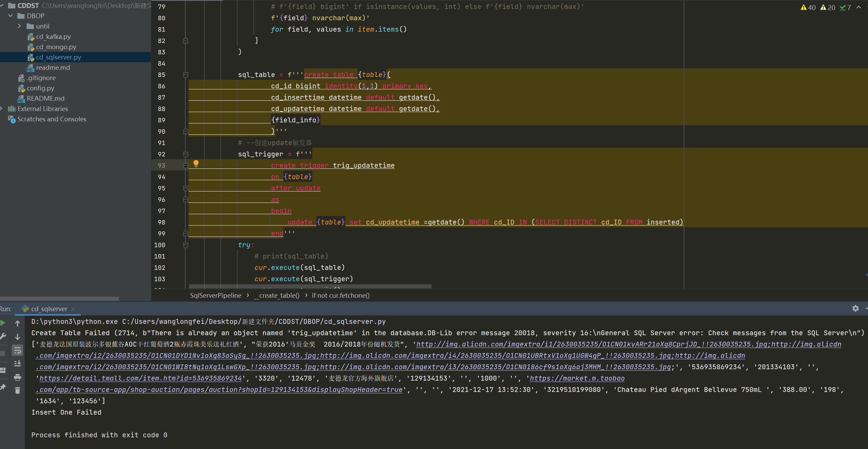Screen dimensions: 868x449
Task: Click the markdown icon of readme.md
Action: point(31,68)
